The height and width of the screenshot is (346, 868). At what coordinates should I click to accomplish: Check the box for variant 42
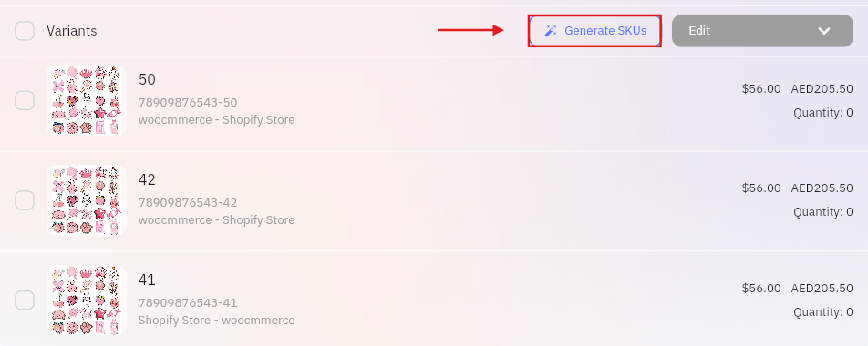click(25, 200)
